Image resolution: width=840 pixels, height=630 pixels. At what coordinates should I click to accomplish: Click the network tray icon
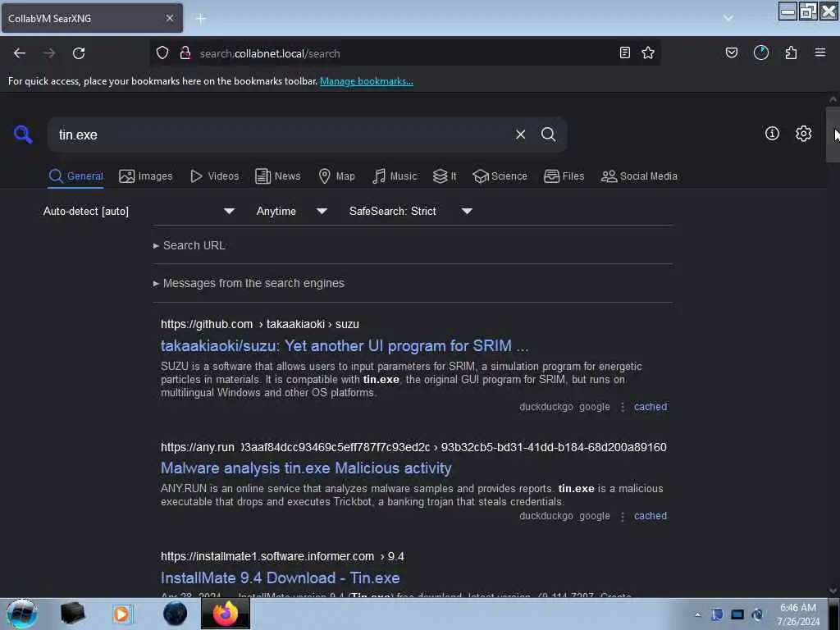[737, 614]
